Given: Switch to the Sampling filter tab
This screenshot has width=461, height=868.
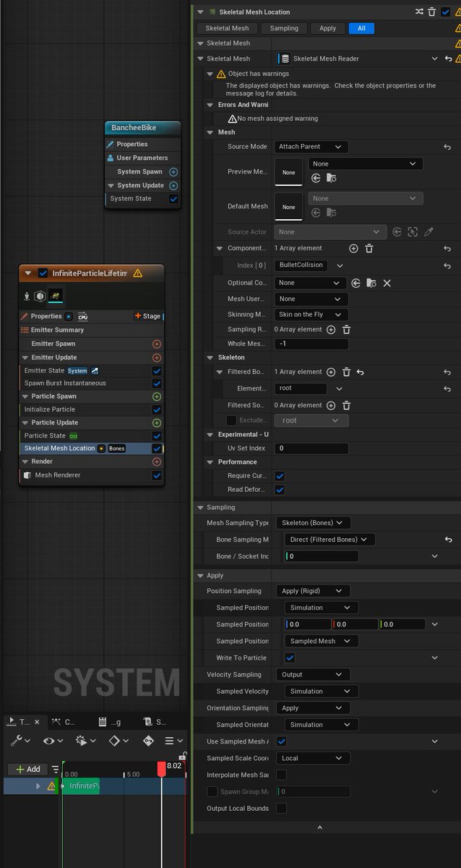Looking at the screenshot, I should click(284, 28).
